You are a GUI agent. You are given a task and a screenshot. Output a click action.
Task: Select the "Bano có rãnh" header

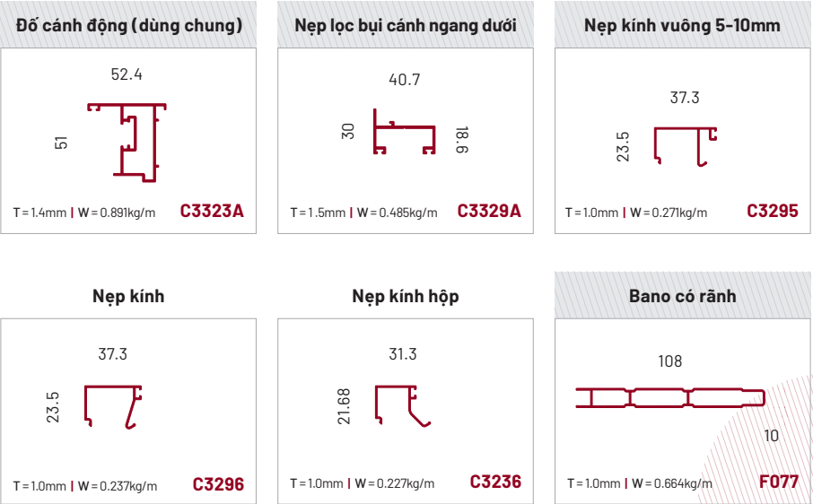tap(684, 295)
